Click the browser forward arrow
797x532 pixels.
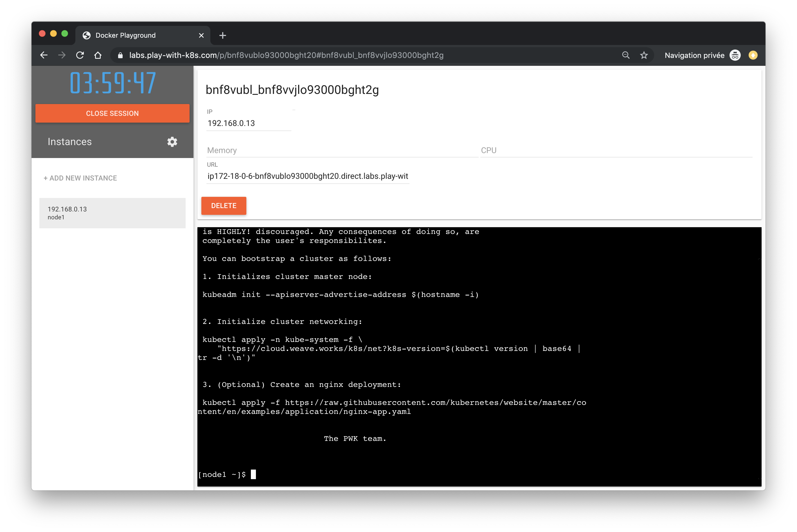pos(62,55)
